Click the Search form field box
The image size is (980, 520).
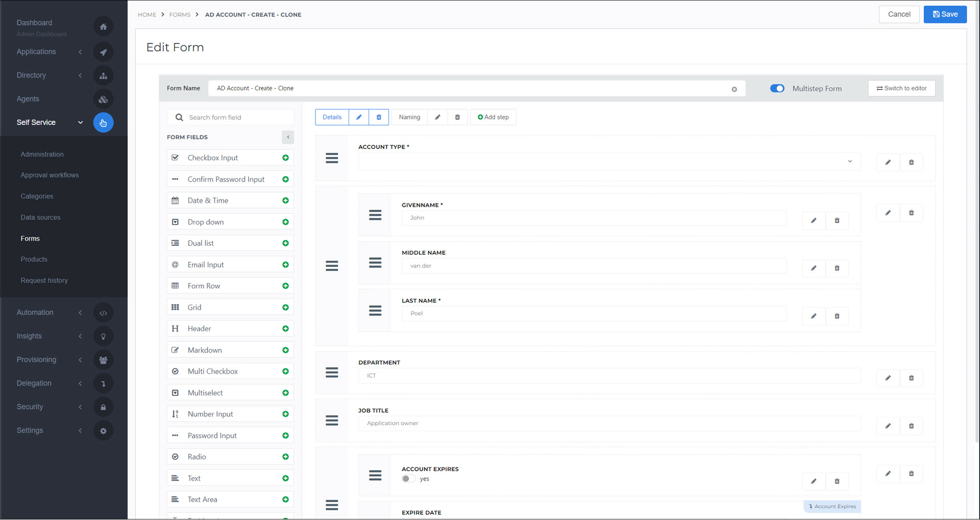230,117
